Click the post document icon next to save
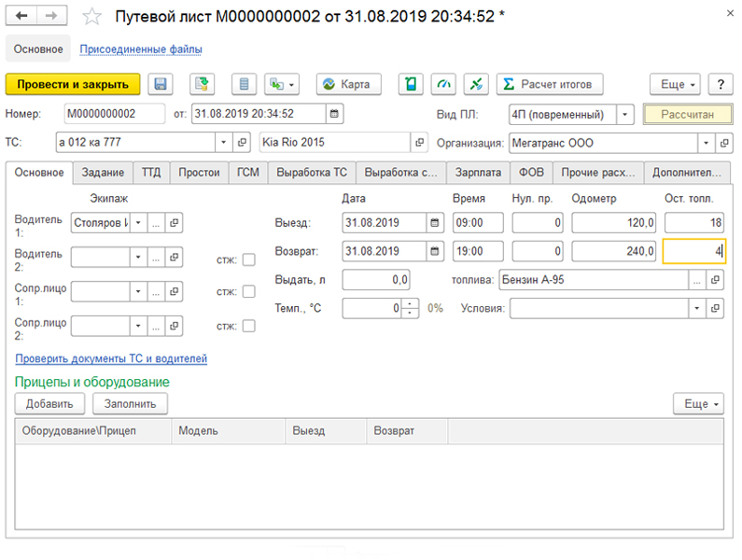This screenshot has width=742, height=560. (x=202, y=84)
